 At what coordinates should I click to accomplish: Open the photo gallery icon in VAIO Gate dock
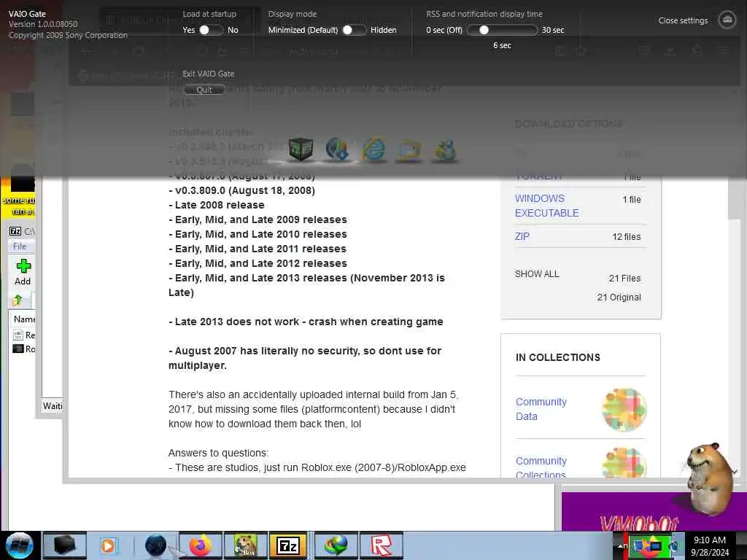409,150
